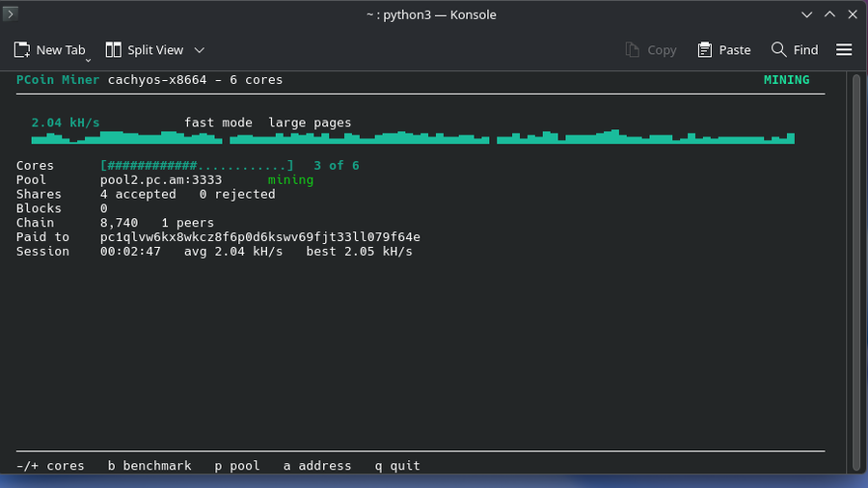The width and height of the screenshot is (868, 488).
Task: Click the Split View button
Action: coord(145,50)
